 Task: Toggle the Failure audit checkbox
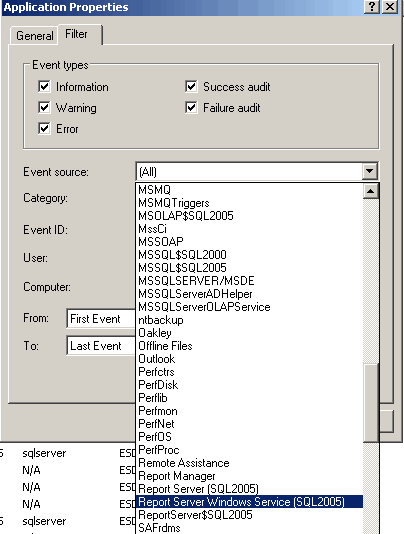point(191,108)
